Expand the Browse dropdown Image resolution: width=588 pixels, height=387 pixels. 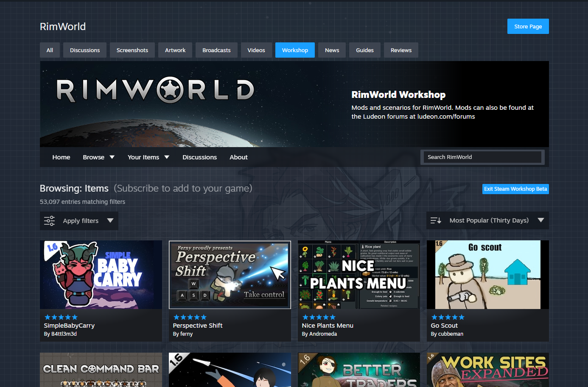98,157
